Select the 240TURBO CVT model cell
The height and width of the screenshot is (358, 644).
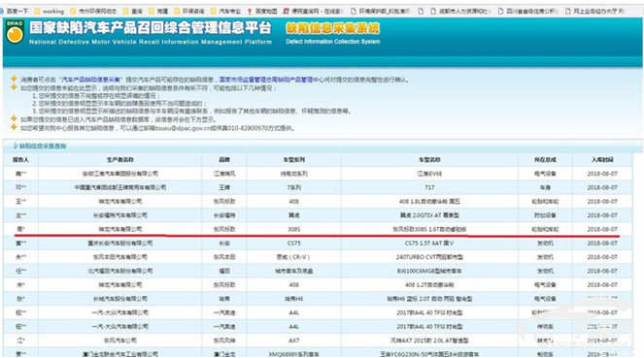click(x=429, y=257)
